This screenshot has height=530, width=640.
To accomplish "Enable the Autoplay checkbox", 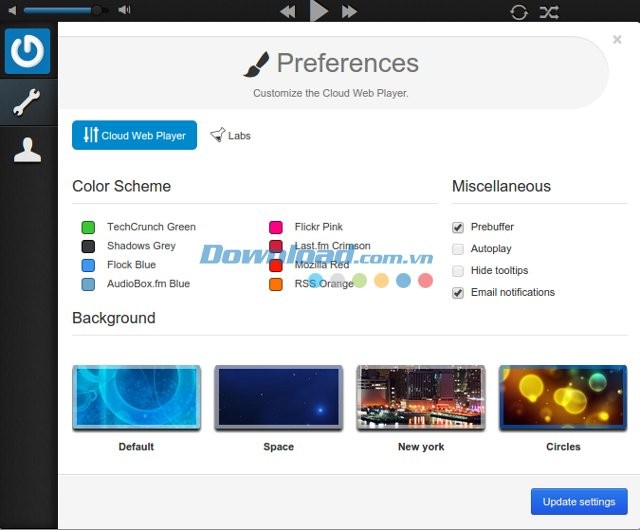I will 458,249.
